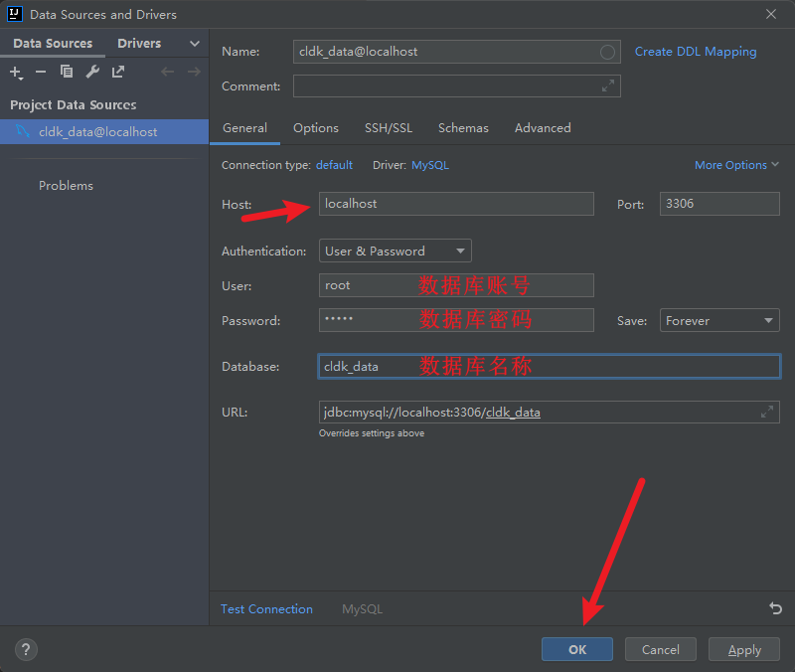Click the open-in-editor arrow icon on toolbar

click(117, 72)
